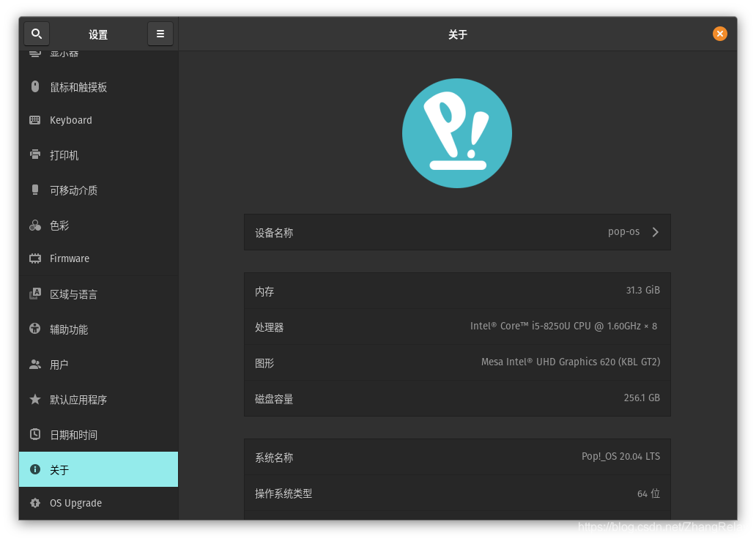This screenshot has height=541, width=756.
Task: Click the removable media icon
Action: pos(35,190)
